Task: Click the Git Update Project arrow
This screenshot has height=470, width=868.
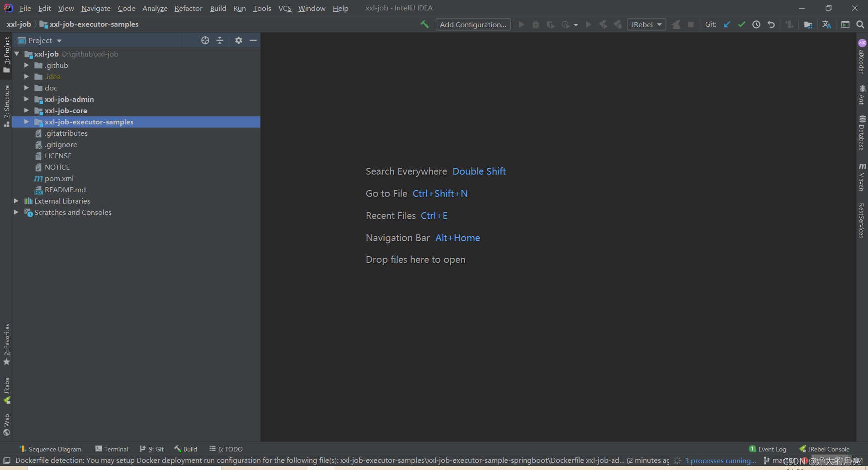Action: click(x=727, y=24)
